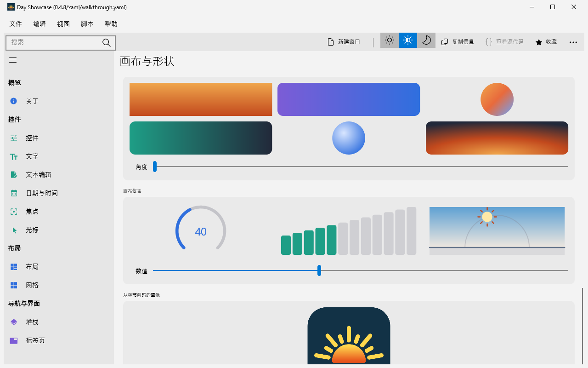Open the 编辑 menu
The width and height of the screenshot is (588, 368).
(40, 24)
